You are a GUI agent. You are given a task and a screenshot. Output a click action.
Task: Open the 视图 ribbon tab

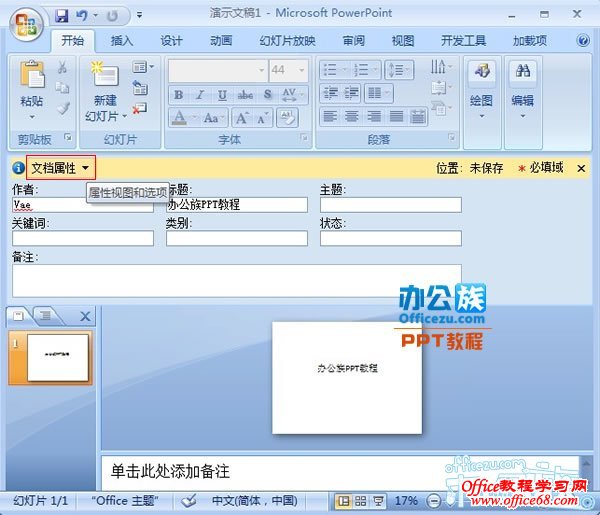(x=403, y=40)
